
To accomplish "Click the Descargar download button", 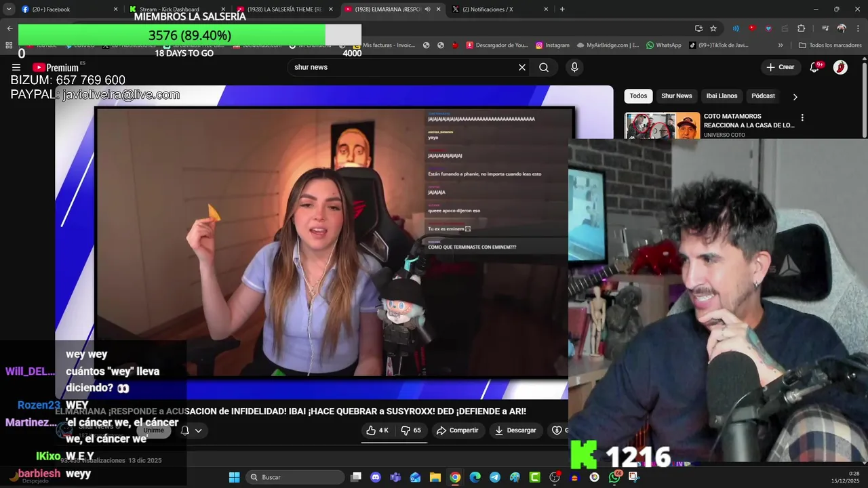I will pos(515,430).
